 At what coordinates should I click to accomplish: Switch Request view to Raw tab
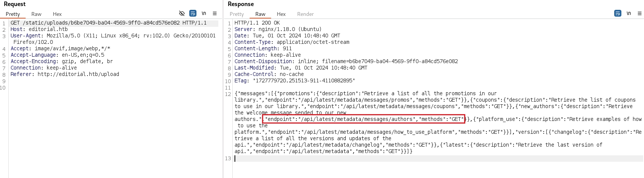coord(36,14)
